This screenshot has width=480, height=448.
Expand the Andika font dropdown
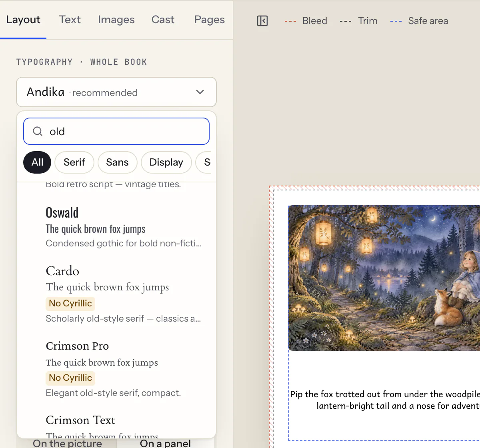pos(116,92)
